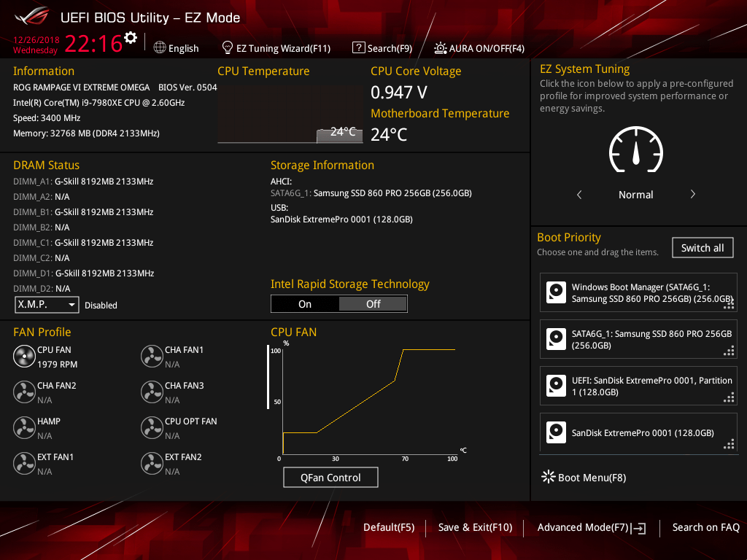747x560 pixels.
Task: Turn Intel Rapid Storage Technology Off
Action: 373,304
